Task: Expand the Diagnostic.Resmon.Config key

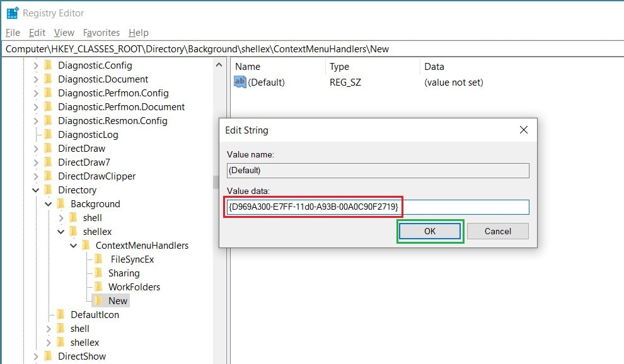Action: [x=36, y=120]
